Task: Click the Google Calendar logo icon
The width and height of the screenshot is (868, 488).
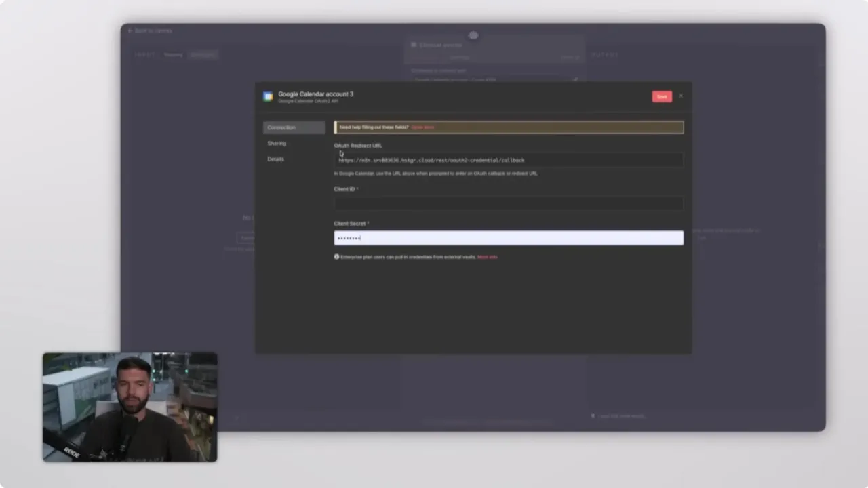Action: click(x=269, y=97)
